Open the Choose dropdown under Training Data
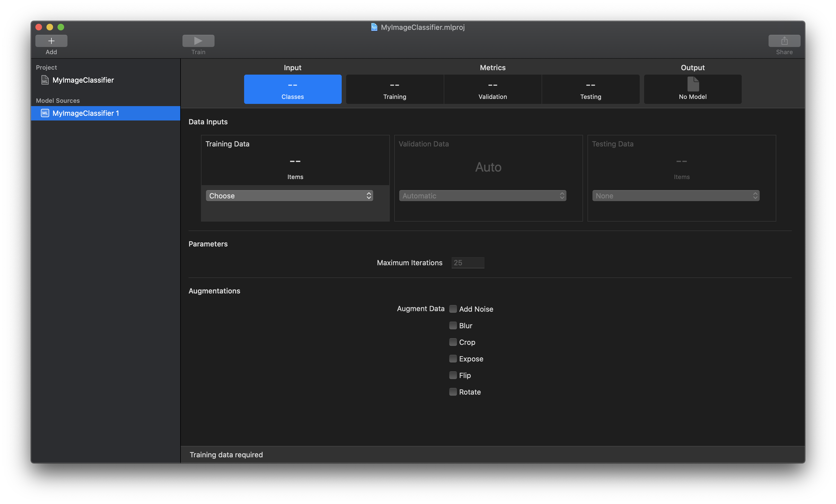 pyautogui.click(x=289, y=195)
